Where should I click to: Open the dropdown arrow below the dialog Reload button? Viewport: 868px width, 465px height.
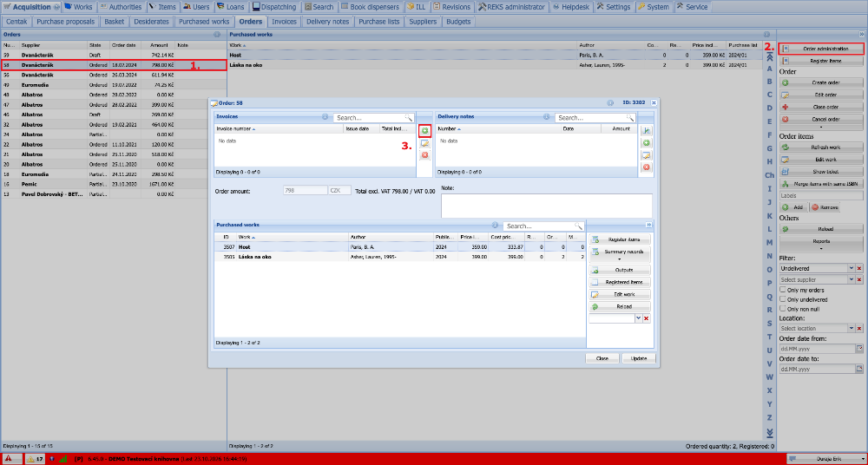click(638, 319)
